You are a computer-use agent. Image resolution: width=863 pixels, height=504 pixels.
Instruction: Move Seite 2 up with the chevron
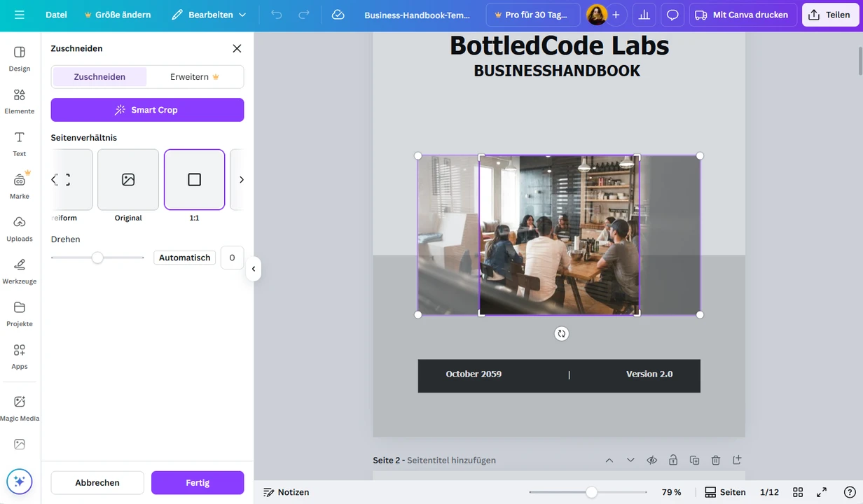[609, 460]
